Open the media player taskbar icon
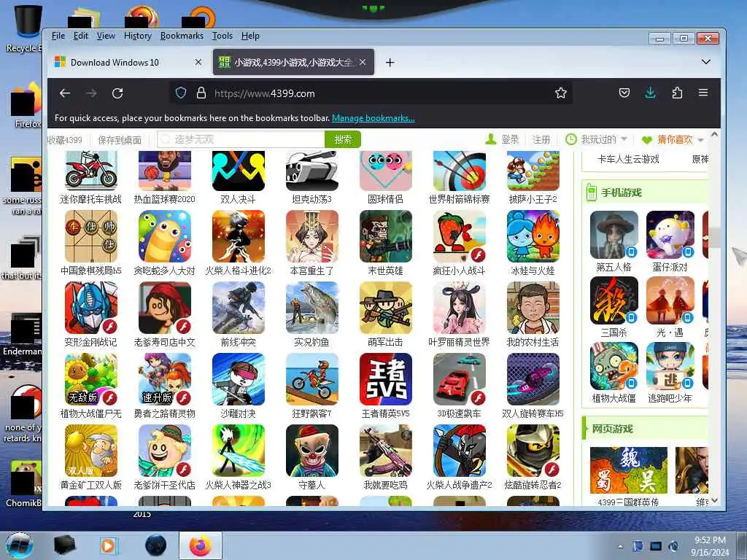The image size is (747, 560). [108, 545]
